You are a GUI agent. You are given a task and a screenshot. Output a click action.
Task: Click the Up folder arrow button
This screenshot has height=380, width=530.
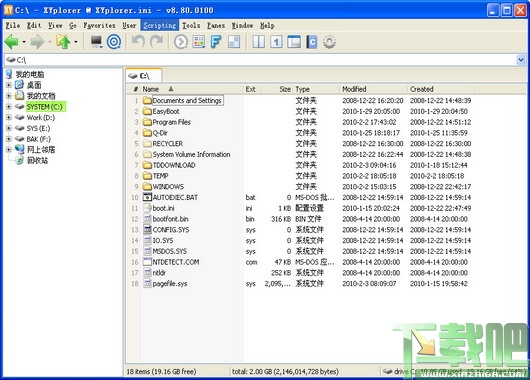click(x=63, y=42)
